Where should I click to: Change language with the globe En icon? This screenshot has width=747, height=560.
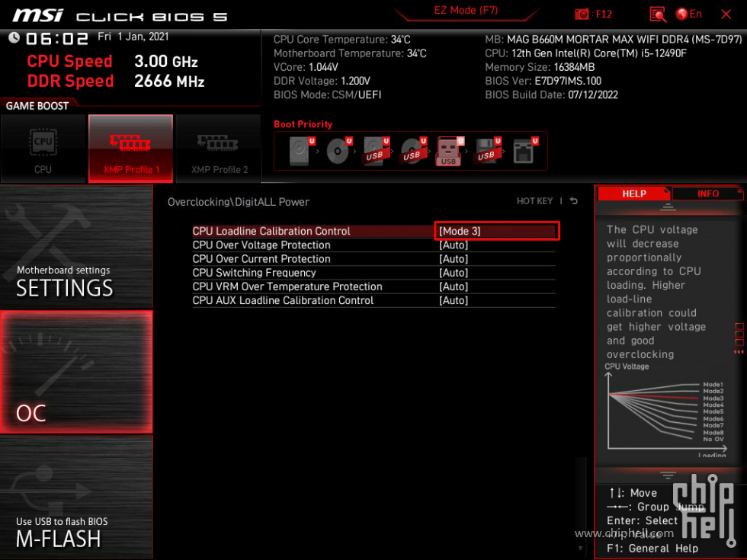click(x=688, y=14)
